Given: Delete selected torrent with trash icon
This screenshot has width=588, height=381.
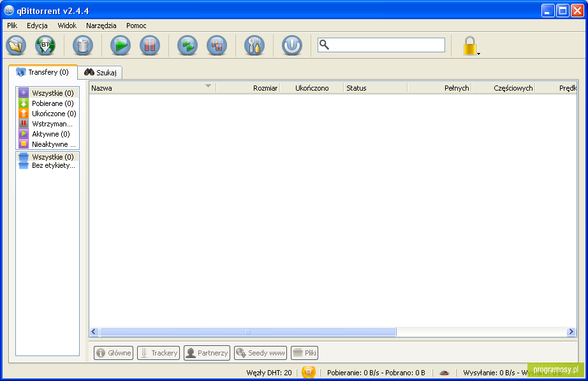Looking at the screenshot, I should click(82, 45).
